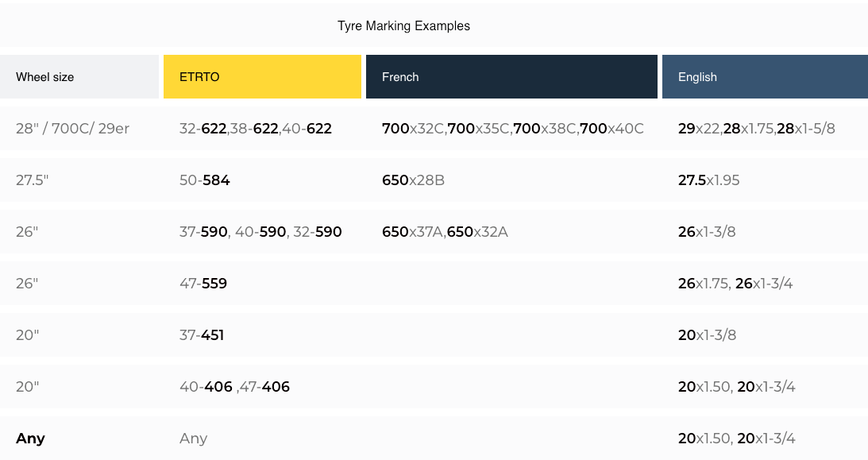Select the 650x28B French marking
Image resolution: width=868 pixels, height=460 pixels.
(x=413, y=180)
